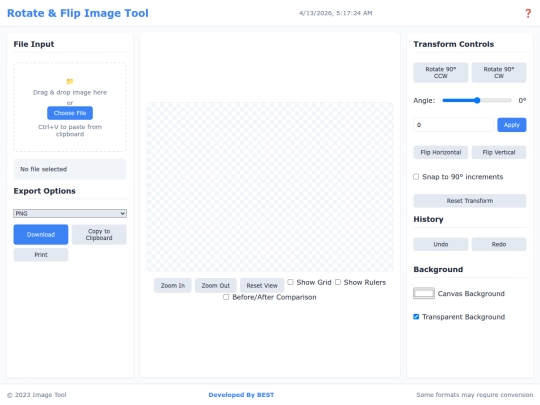Click Zoom In button
This screenshot has width=540, height=405.
point(173,285)
